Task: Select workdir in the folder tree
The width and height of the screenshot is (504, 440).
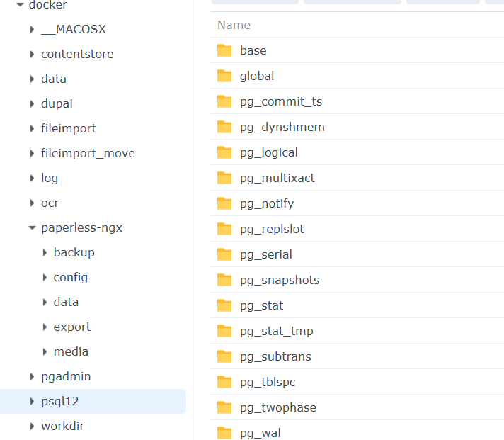Action: click(63, 426)
